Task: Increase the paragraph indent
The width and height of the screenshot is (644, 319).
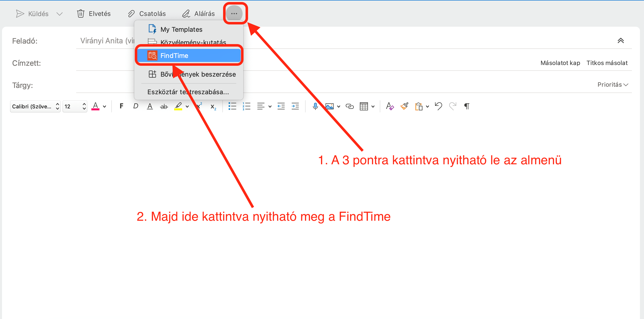Action: pos(295,106)
